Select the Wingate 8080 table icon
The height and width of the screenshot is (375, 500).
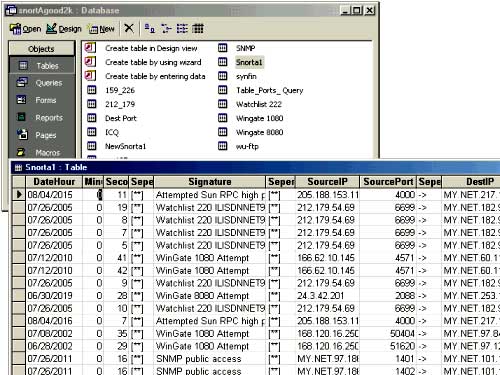pos(222,132)
